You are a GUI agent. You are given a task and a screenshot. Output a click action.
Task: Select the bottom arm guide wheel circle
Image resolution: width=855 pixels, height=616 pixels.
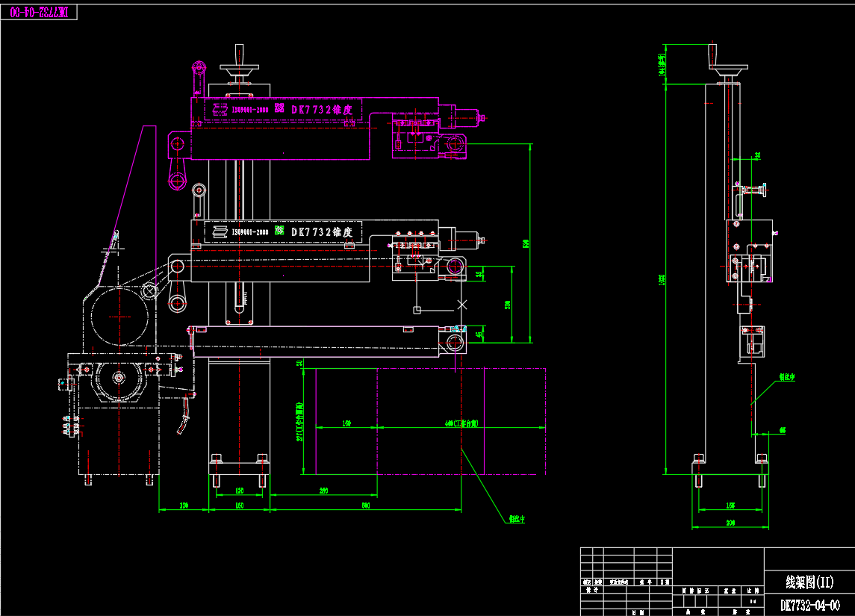(455, 343)
